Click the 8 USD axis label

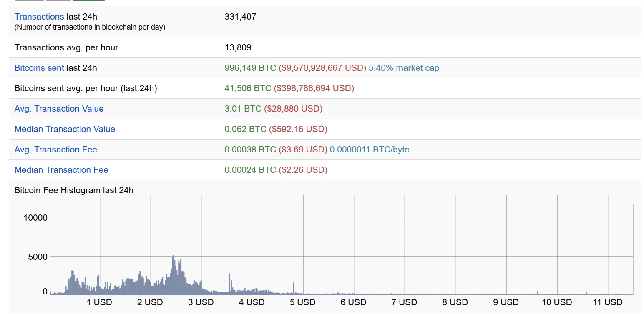pyautogui.click(x=455, y=302)
